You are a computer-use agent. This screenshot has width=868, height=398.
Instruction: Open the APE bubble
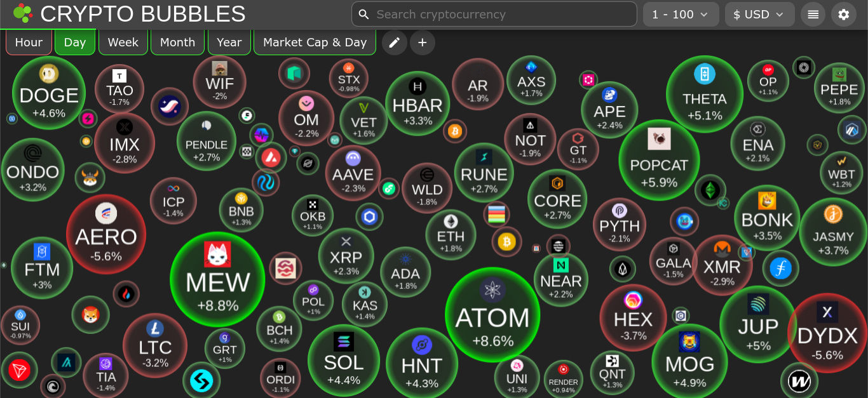(x=609, y=109)
